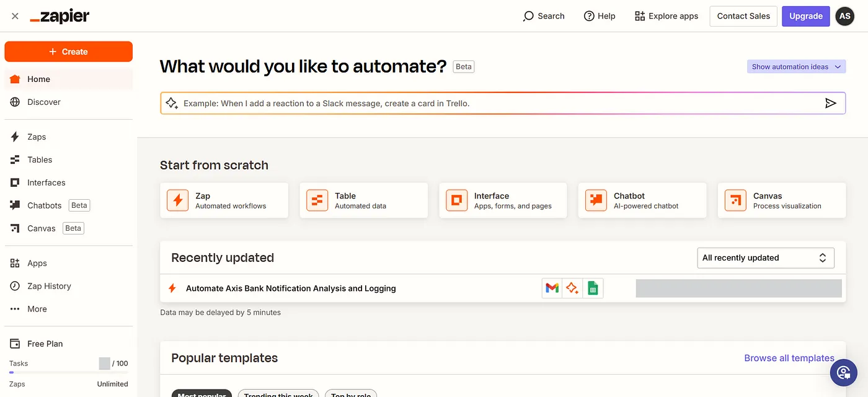Click the lightning icon beside the Axis Bank Zap
This screenshot has width=868, height=397.
[x=172, y=288]
